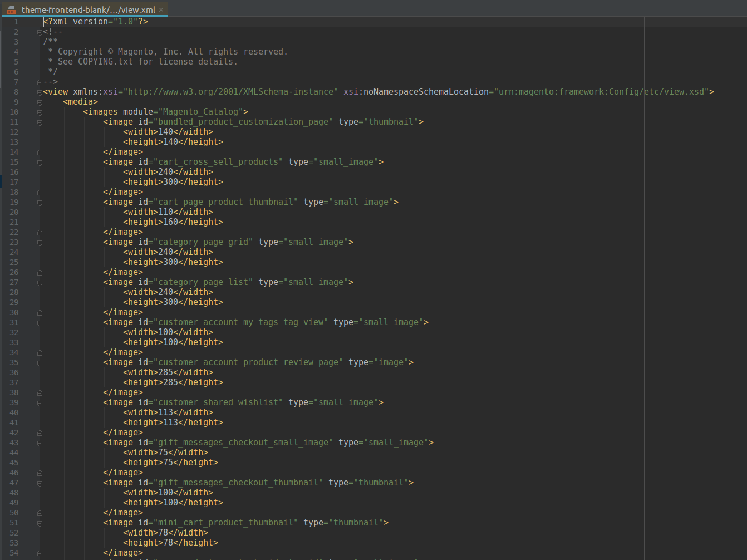Image resolution: width=747 pixels, height=560 pixels.
Task: Click the width value 285 on line 36
Action: pos(166,372)
